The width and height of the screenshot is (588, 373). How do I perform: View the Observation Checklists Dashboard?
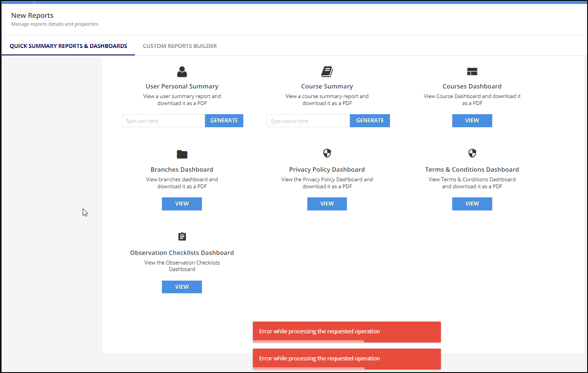(182, 287)
